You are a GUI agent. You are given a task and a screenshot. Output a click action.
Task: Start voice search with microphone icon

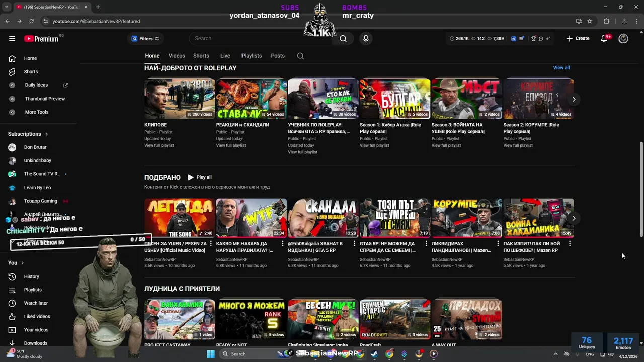pos(366,39)
